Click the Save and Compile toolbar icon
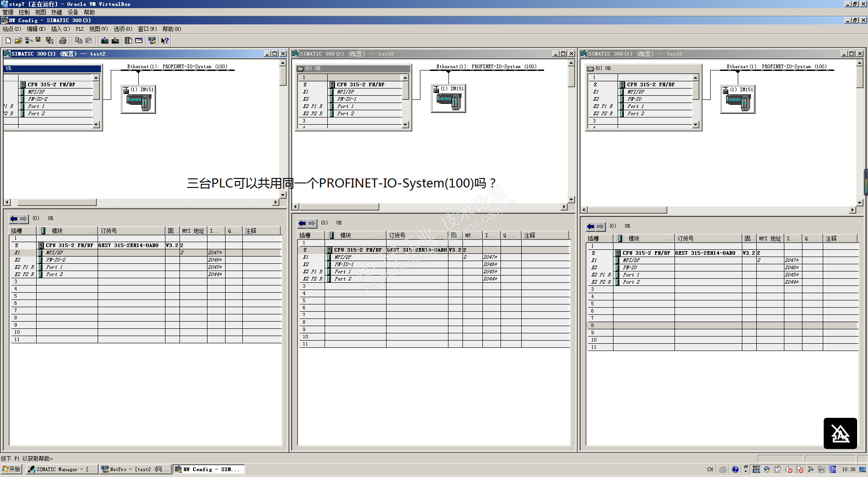This screenshot has height=477, width=868. tap(49, 41)
